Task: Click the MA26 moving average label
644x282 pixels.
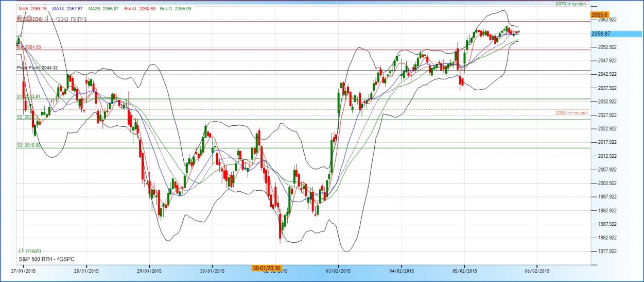Action: pos(103,9)
